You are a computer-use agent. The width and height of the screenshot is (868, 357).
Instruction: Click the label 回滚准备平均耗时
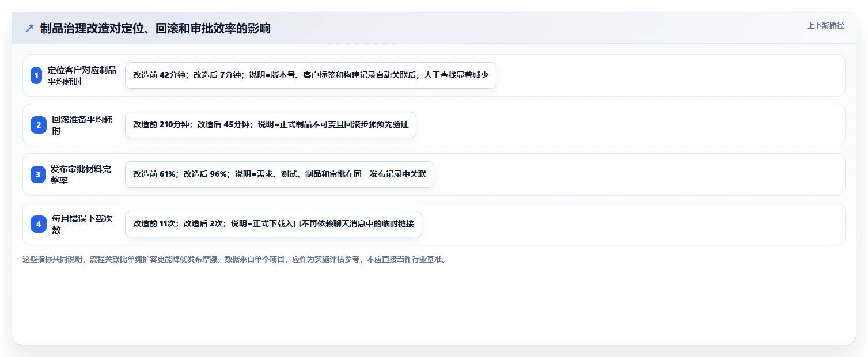click(x=82, y=125)
